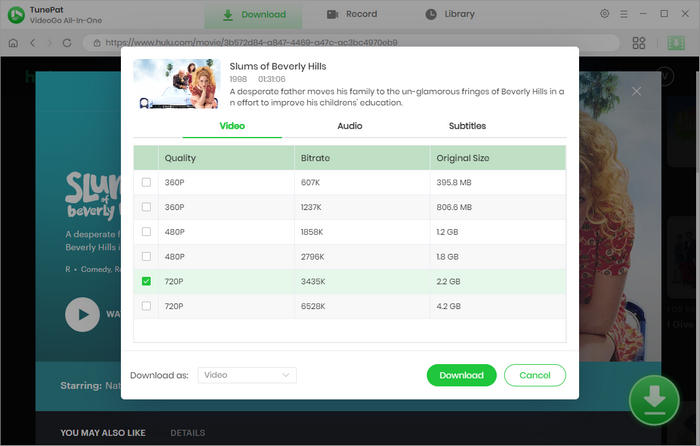
Task: Switch to the Subtitles tab
Action: [467, 126]
